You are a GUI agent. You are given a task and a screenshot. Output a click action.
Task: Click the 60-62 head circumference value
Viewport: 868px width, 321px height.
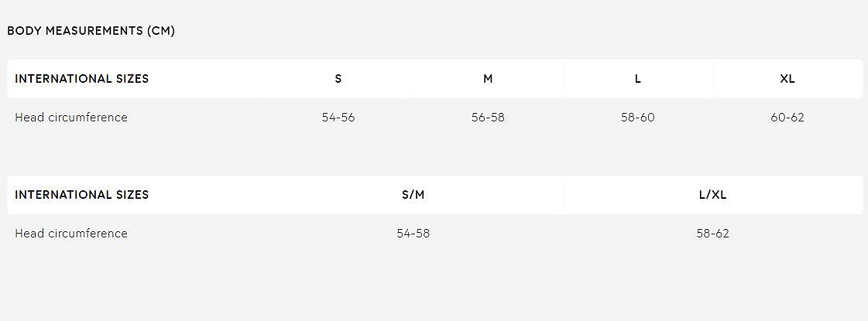787,118
